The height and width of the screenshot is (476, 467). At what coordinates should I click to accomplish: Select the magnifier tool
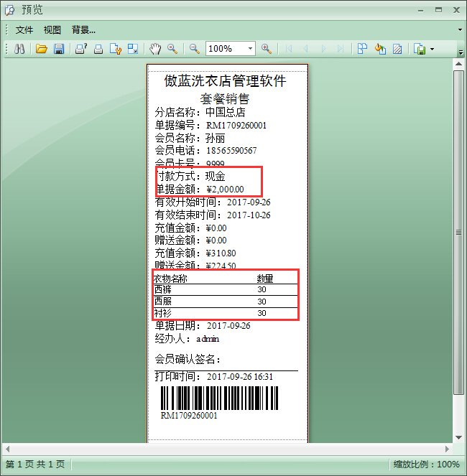point(172,49)
